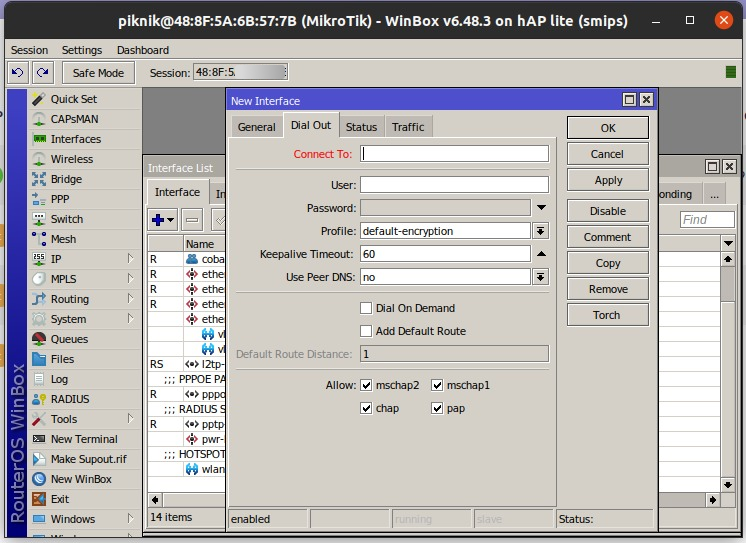Click the Exit sidebar entry
This screenshot has height=543, width=746.
coord(60,499)
